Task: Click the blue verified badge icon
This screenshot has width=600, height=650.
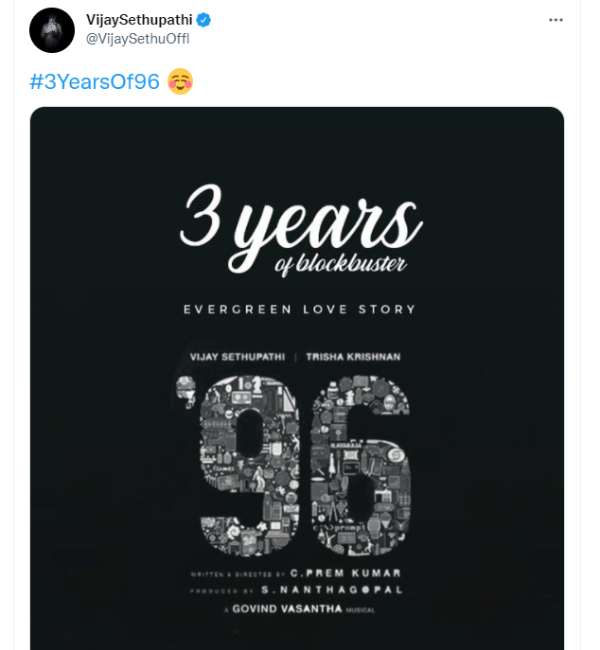Action: tap(203, 20)
